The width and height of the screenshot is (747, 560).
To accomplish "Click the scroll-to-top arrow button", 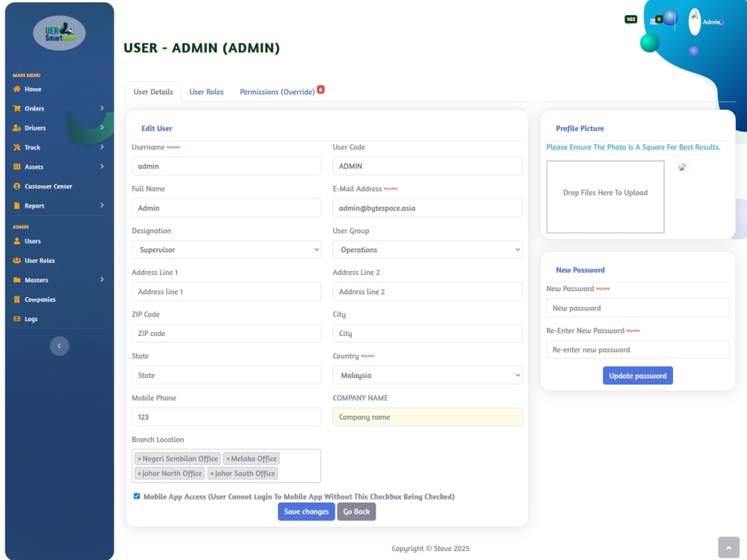I will point(728,547).
